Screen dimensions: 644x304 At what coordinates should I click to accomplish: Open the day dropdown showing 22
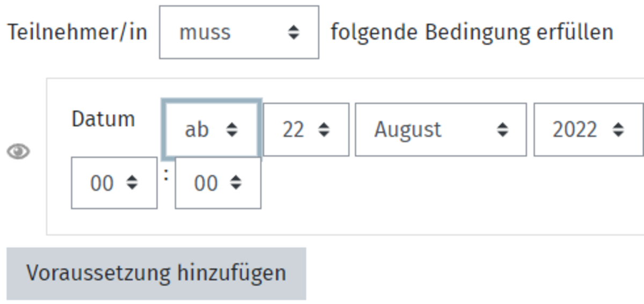(x=306, y=129)
